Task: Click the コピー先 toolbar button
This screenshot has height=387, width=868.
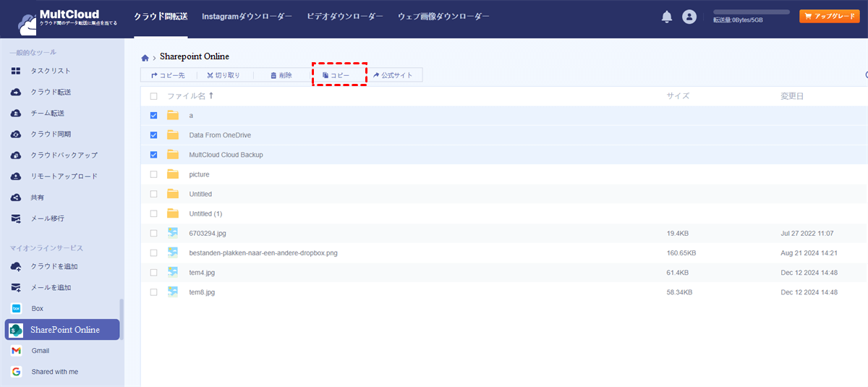Action: (168, 75)
